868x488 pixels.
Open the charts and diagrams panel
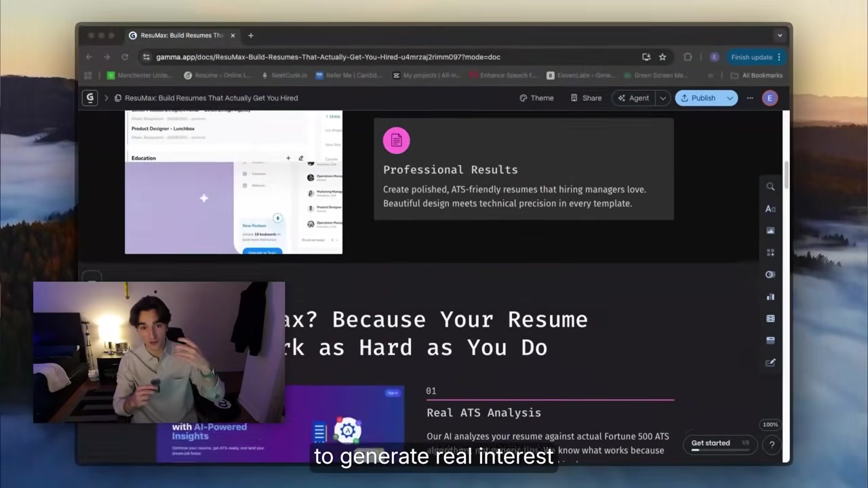coord(770,297)
